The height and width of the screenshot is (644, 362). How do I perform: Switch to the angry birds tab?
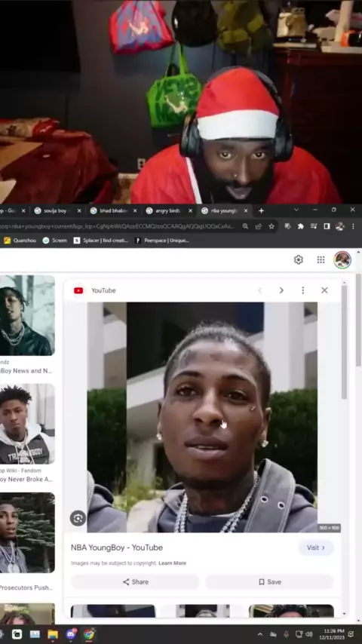click(x=168, y=210)
